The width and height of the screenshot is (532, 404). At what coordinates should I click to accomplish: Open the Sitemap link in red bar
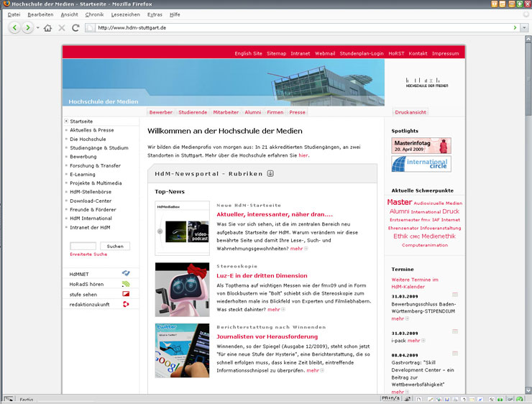pyautogui.click(x=276, y=54)
